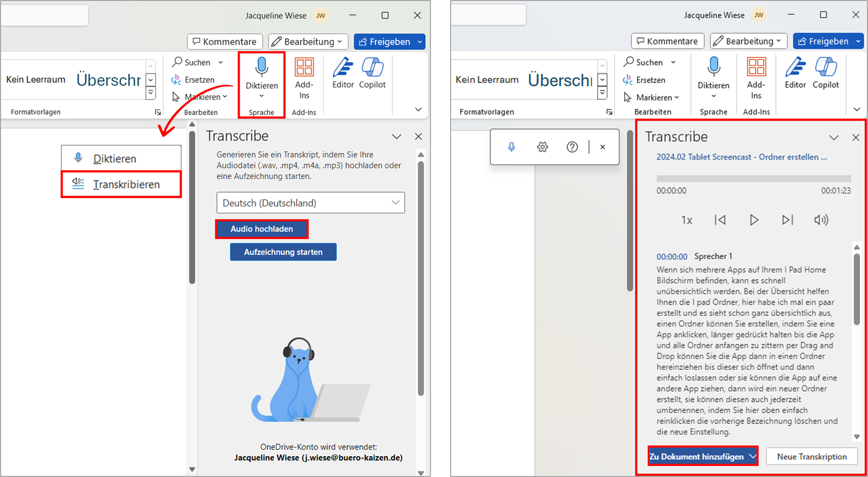The height and width of the screenshot is (477, 868).
Task: Open dictation help with the question mark icon
Action: click(x=572, y=147)
